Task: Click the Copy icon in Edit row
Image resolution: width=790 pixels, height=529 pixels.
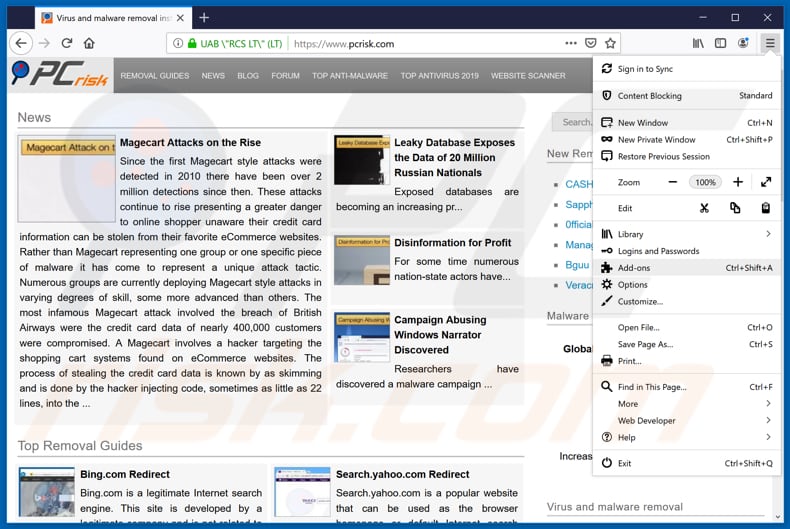Action: pyautogui.click(x=735, y=208)
